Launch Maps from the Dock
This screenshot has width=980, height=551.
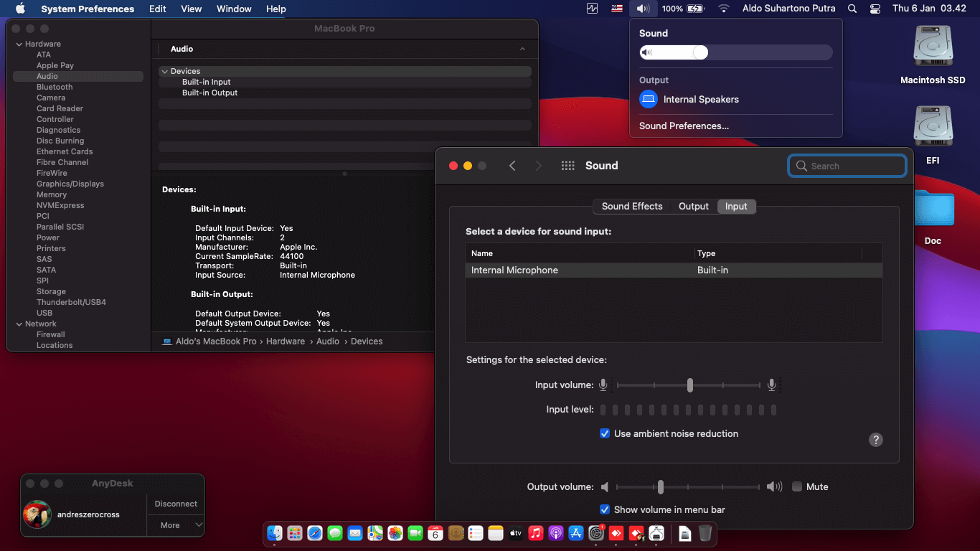(x=375, y=533)
